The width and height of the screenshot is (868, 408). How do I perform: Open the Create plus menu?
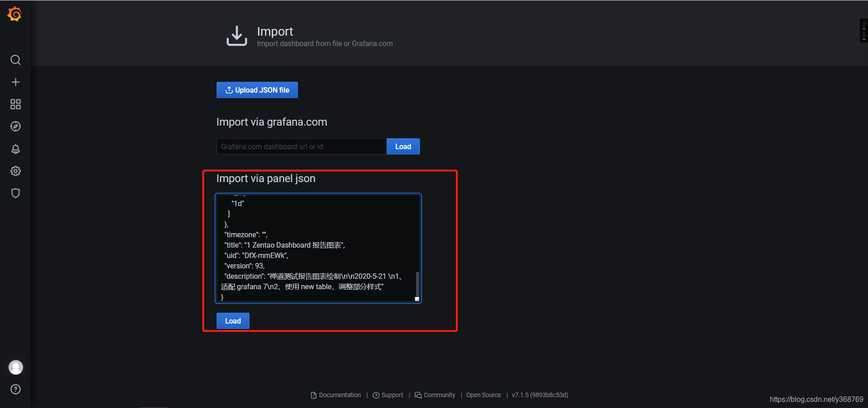click(15, 82)
